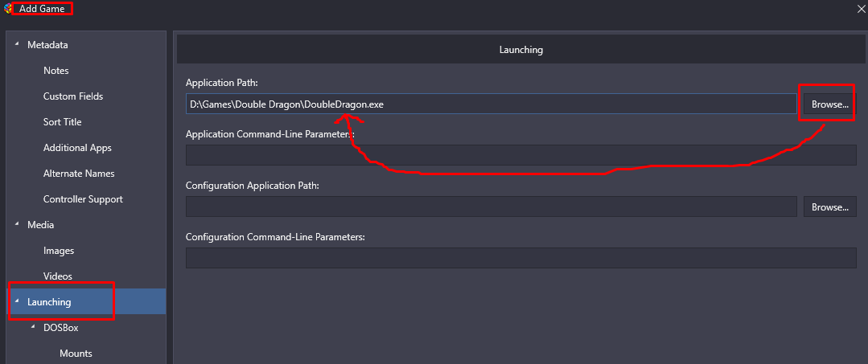The height and width of the screenshot is (364, 868).
Task: Open Additional Apps section
Action: click(77, 148)
